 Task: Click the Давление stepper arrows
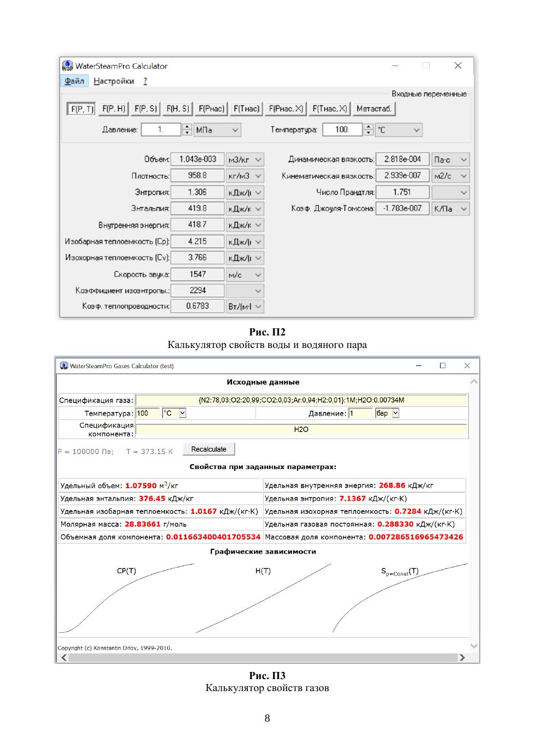(187, 130)
